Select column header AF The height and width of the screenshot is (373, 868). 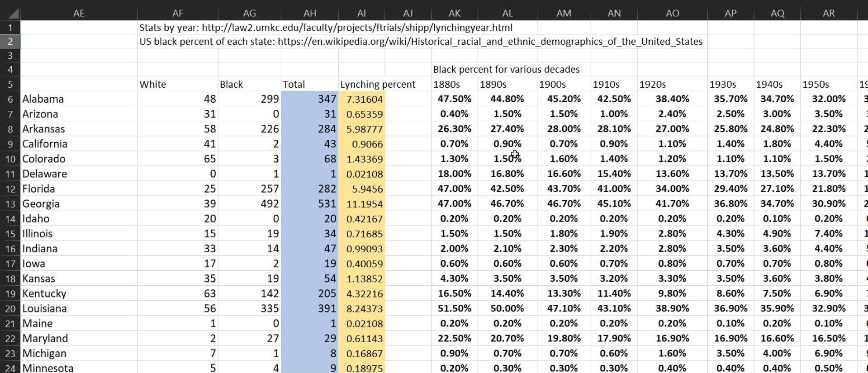[178, 13]
